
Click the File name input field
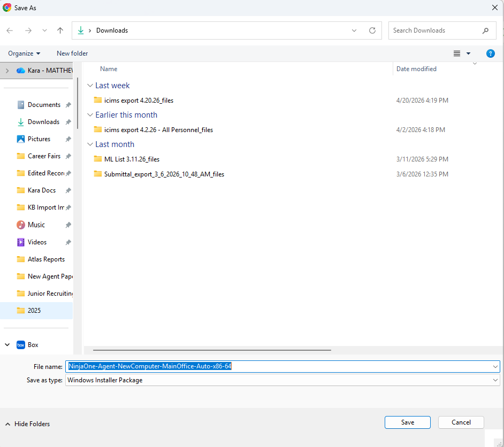[279, 366]
